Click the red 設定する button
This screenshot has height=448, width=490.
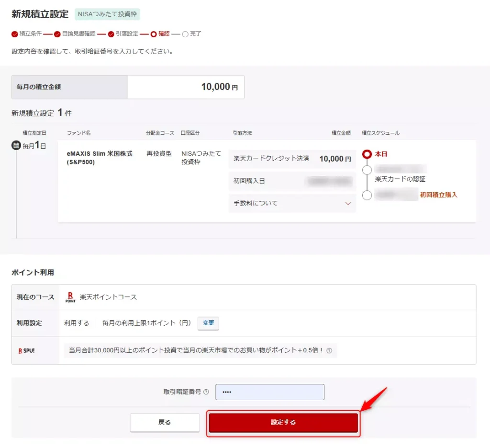tap(283, 423)
